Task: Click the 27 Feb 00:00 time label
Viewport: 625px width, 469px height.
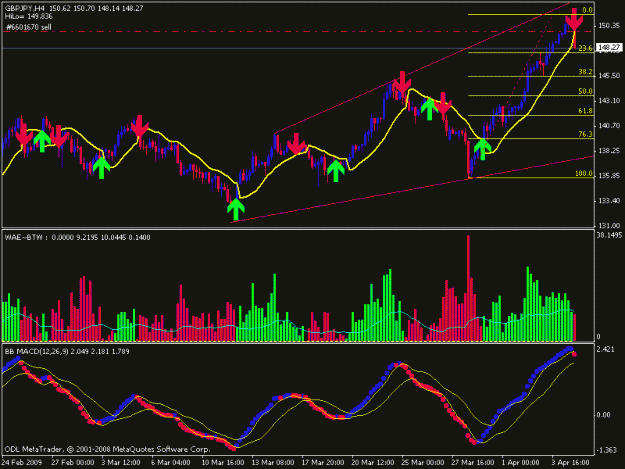Action: [x=73, y=463]
